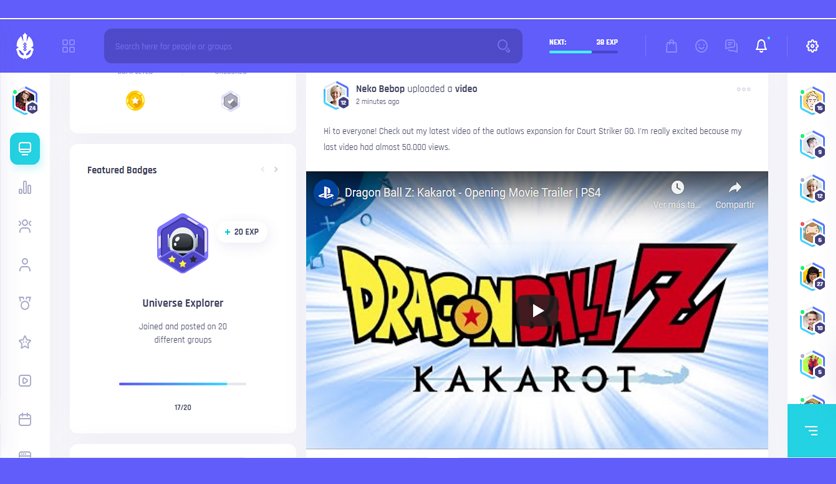
Task: Click the +20 EXP tag
Action: point(242,232)
